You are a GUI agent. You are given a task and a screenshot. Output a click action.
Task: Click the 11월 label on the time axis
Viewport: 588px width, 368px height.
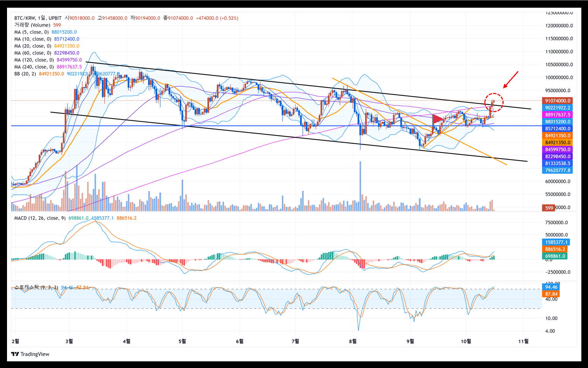coord(523,341)
